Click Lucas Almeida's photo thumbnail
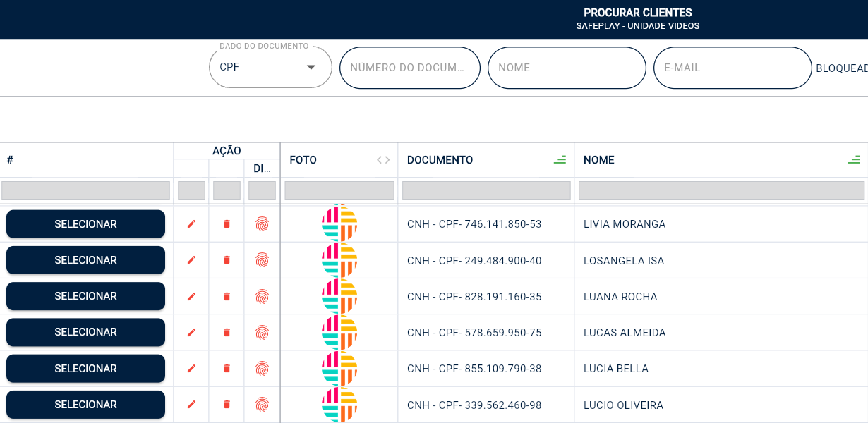868x423 pixels. pos(339,333)
